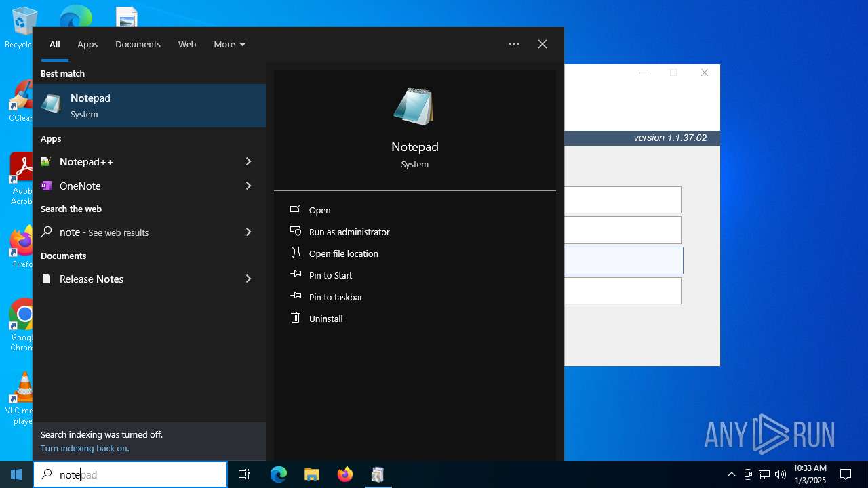The width and height of the screenshot is (868, 488).
Task: Switch to the Web search tab
Action: tap(187, 44)
